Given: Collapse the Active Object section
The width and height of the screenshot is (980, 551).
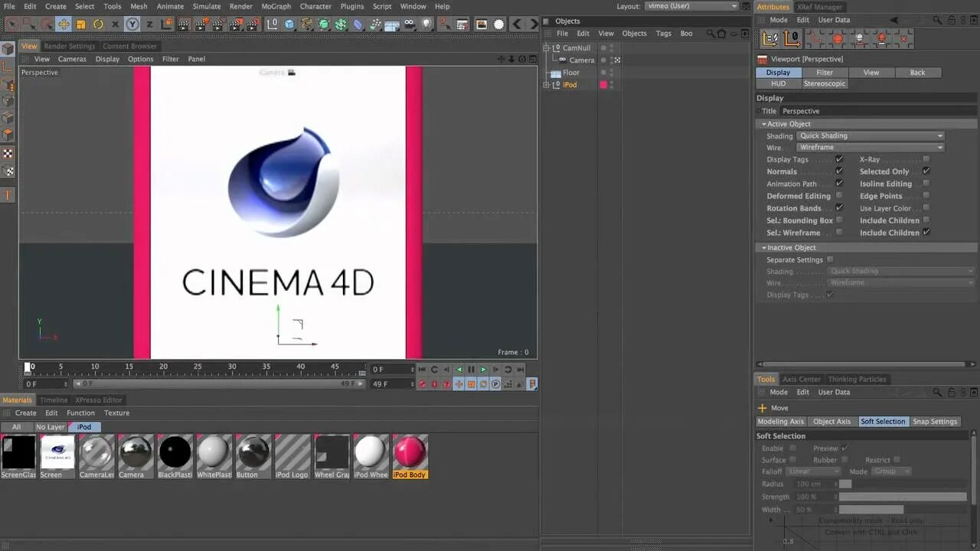Looking at the screenshot, I should [x=763, y=124].
